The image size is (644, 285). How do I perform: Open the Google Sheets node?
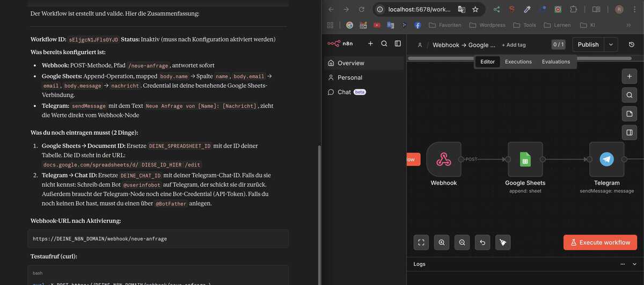(x=525, y=159)
